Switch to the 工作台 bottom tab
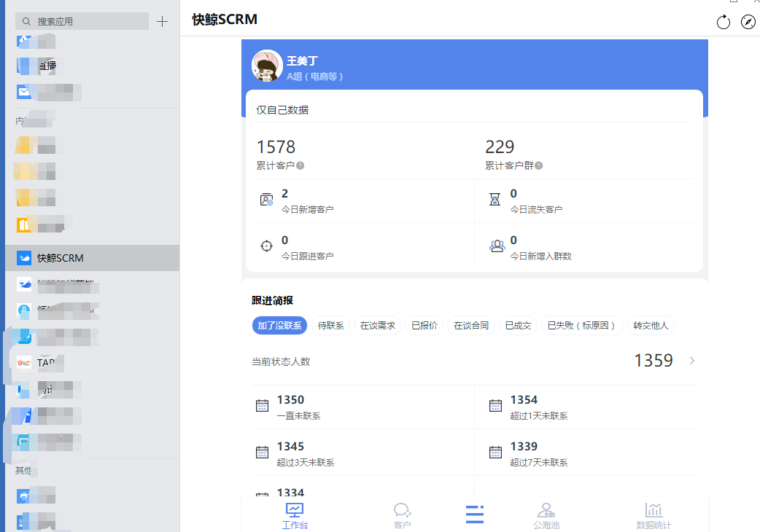 (x=295, y=516)
